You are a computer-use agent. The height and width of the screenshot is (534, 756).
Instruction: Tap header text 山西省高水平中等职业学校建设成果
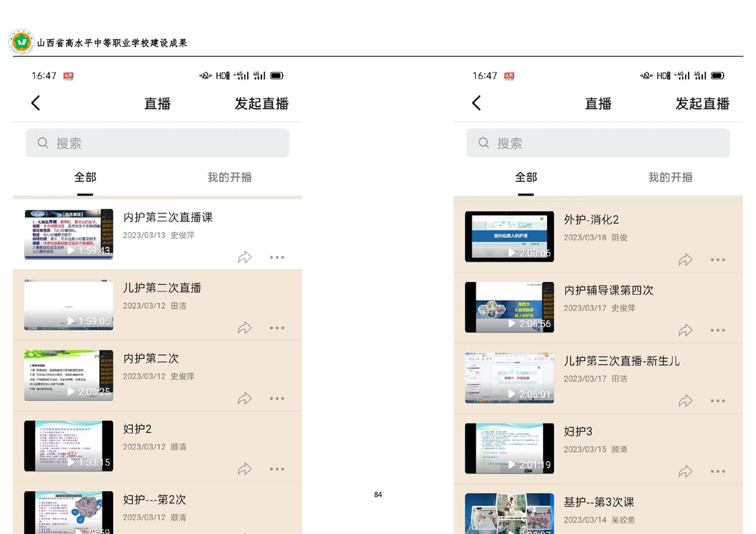point(112,43)
